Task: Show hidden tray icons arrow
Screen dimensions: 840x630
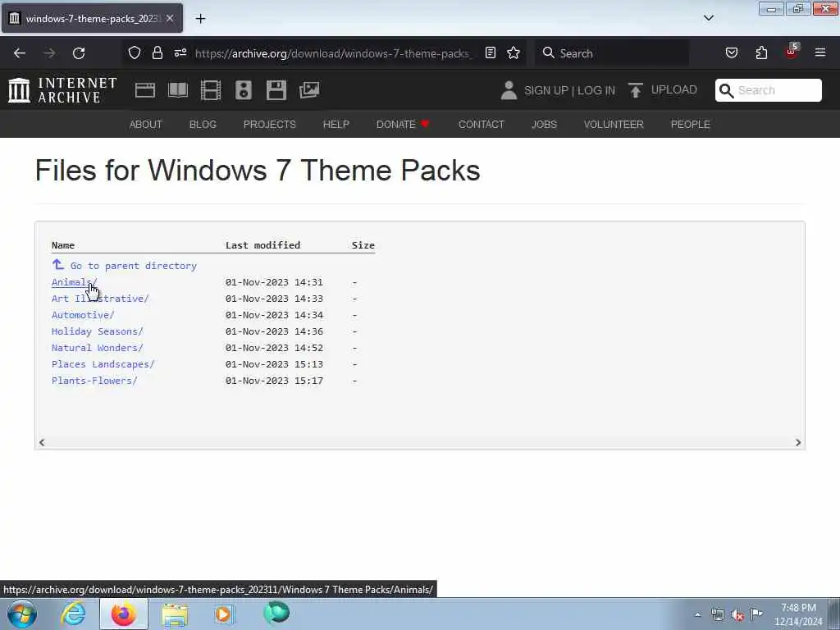Action: coord(697,614)
